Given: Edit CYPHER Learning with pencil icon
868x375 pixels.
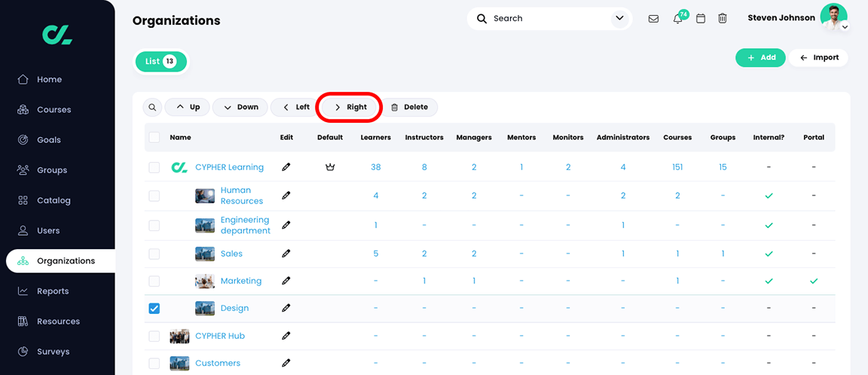Looking at the screenshot, I should pos(286,167).
